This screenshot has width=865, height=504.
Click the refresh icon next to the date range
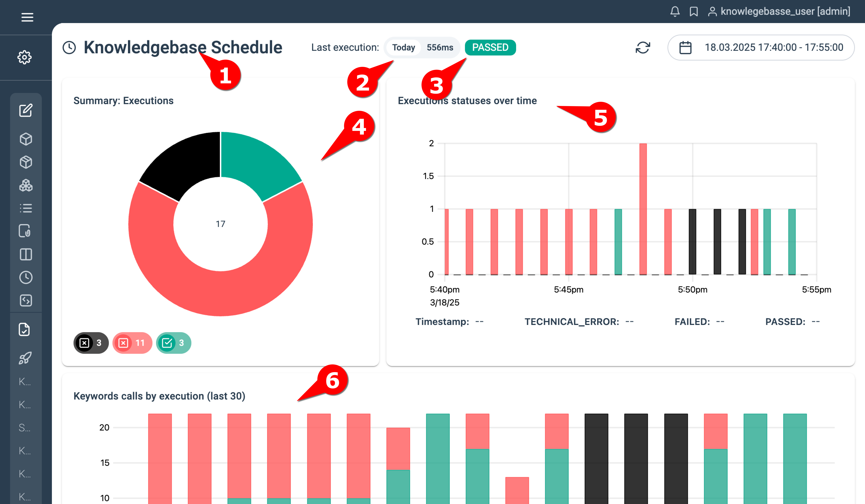click(x=643, y=48)
